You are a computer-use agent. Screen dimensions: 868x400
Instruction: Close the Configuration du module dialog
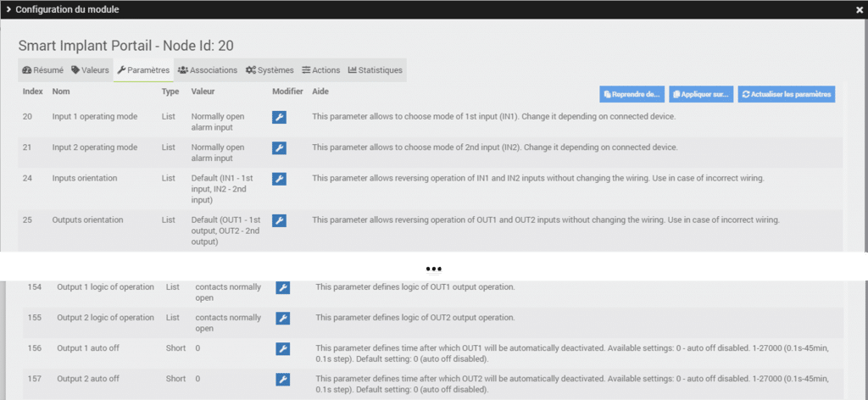[x=860, y=10]
